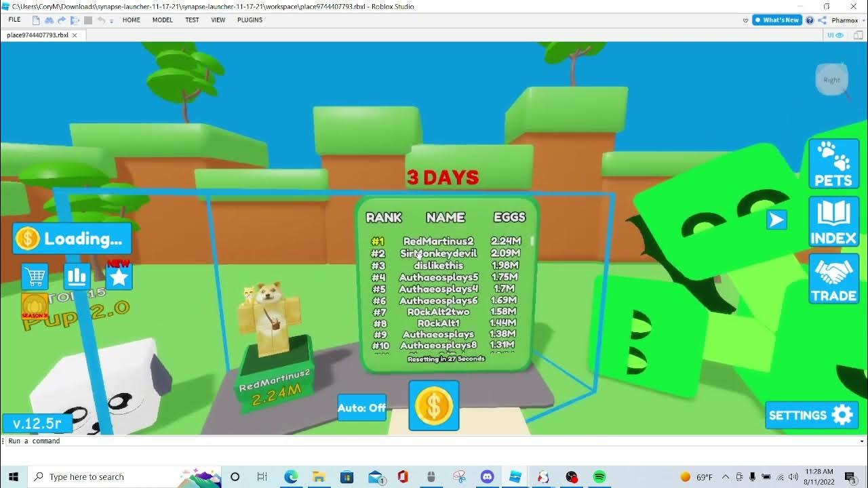868x488 pixels.
Task: Open the SETTINGS gear button
Action: (811, 415)
